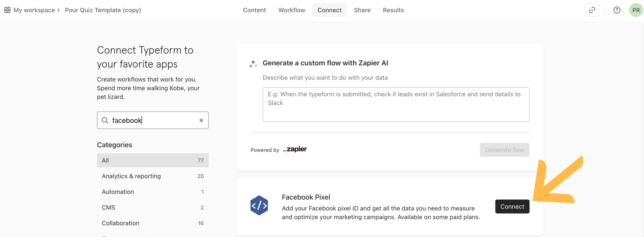Open the PR account avatar
644x237 pixels.
point(636,10)
